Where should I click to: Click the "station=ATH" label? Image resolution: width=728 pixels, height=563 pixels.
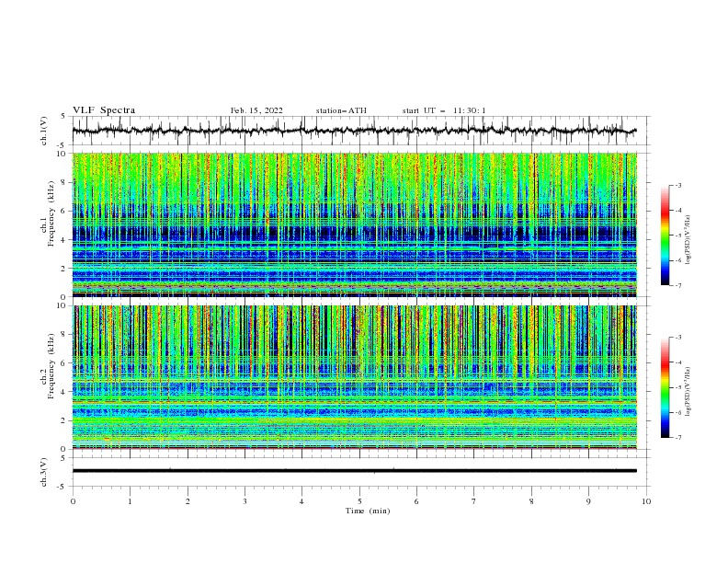pyautogui.click(x=341, y=110)
